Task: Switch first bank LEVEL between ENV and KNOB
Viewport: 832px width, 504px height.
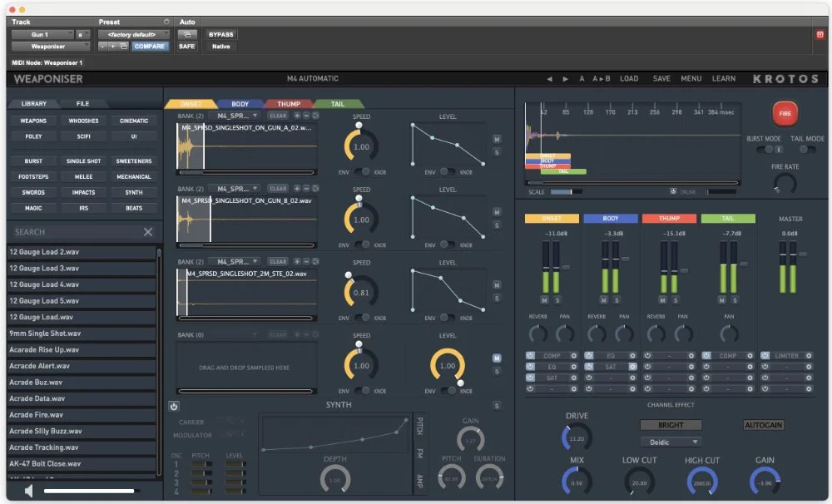Action: tap(448, 172)
